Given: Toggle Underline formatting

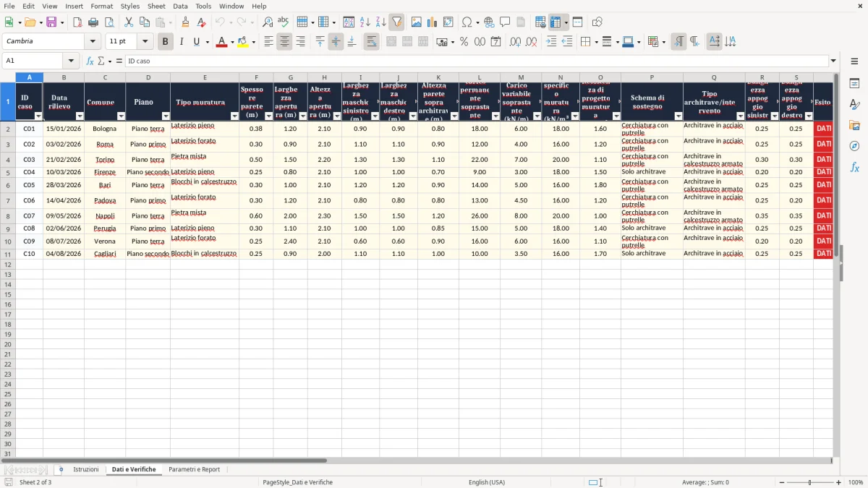Looking at the screenshot, I should pyautogui.click(x=197, y=42).
